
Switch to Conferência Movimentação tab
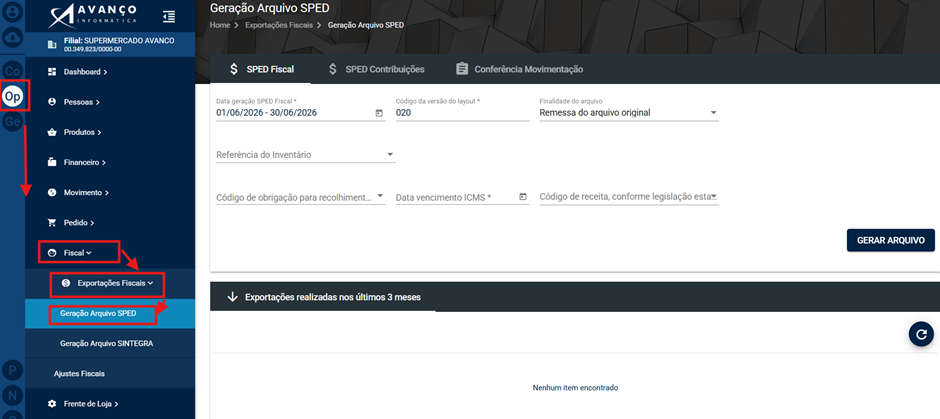pos(520,69)
